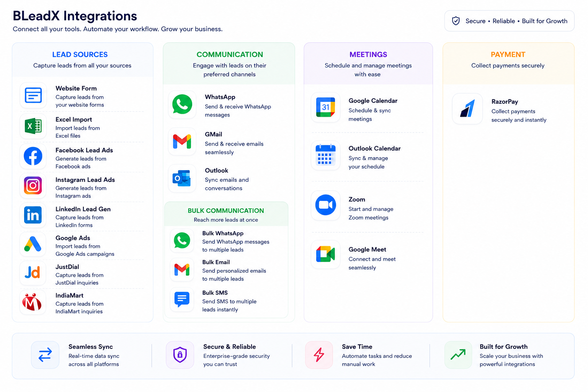Click 'Capture leads from IndiaMart inquiries' text
Image resolution: width=588 pixels, height=392 pixels.
tap(80, 307)
